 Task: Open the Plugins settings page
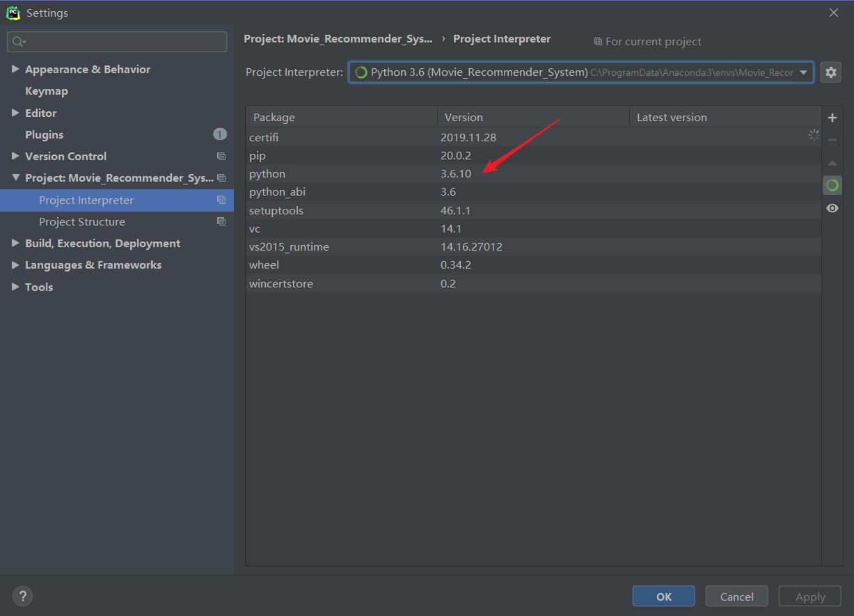tap(45, 134)
